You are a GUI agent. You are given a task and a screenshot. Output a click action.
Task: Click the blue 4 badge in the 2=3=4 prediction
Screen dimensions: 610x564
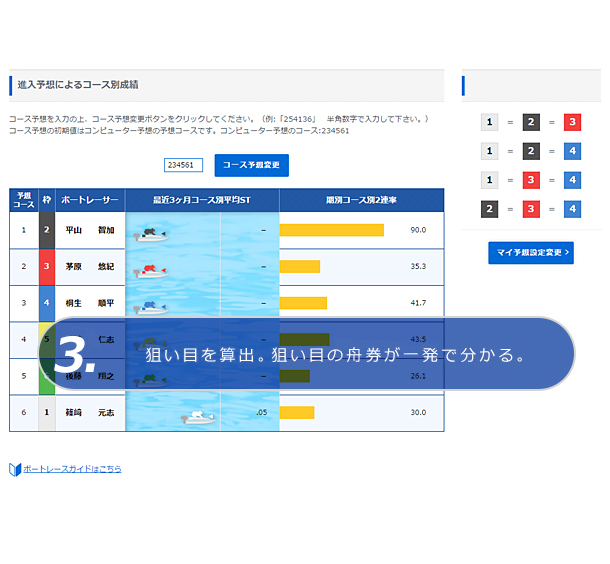click(x=572, y=209)
